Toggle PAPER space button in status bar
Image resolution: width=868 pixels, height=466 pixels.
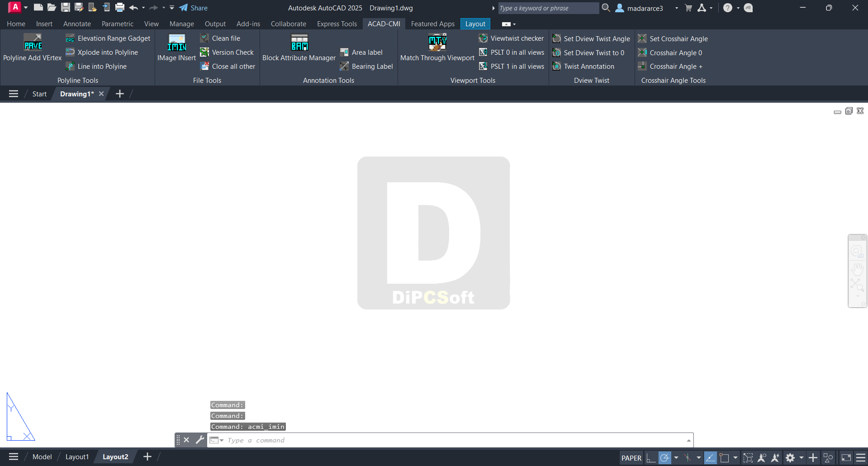pos(631,458)
